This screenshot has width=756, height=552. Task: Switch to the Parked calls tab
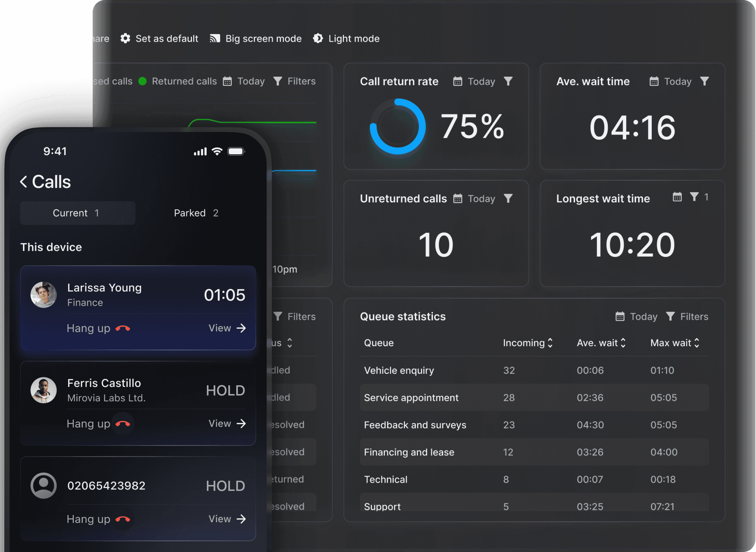(196, 213)
